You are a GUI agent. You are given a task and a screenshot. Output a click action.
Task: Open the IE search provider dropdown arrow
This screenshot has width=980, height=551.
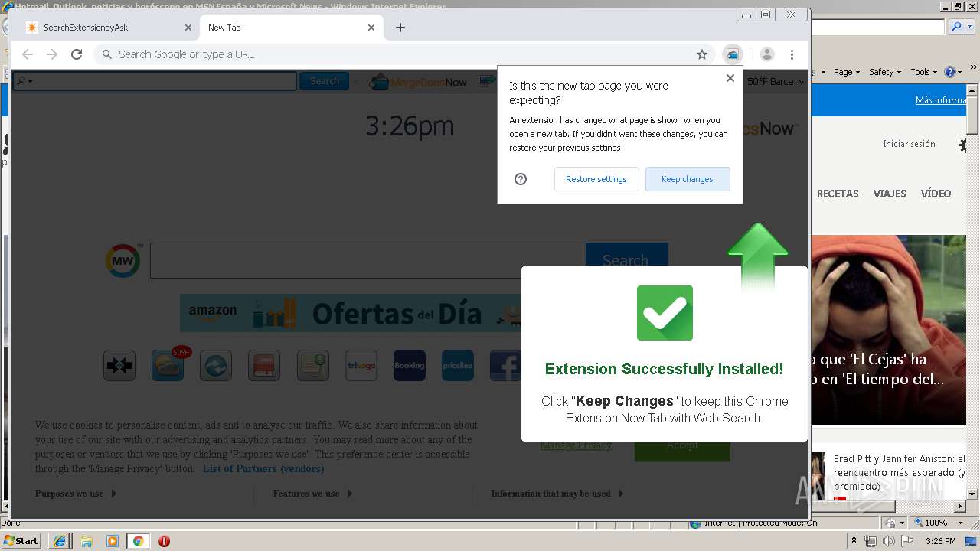click(x=969, y=26)
